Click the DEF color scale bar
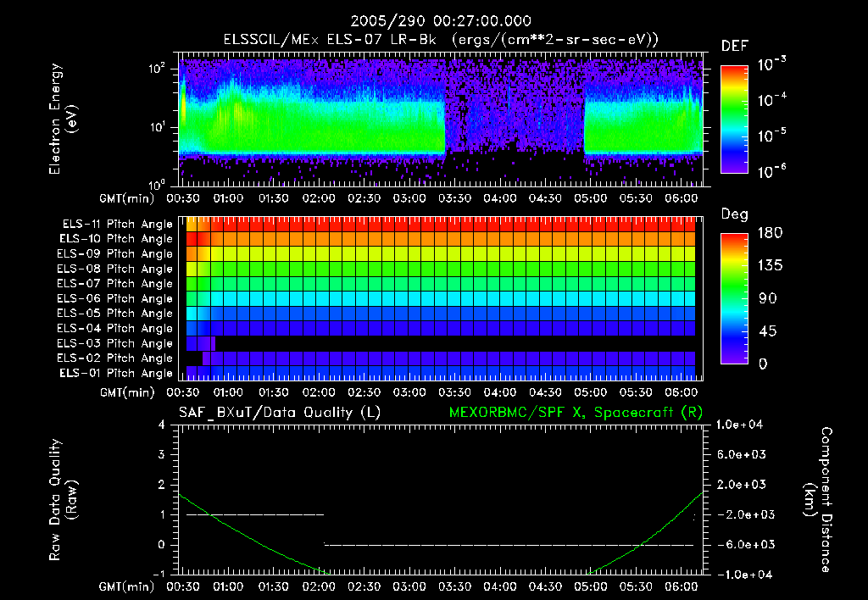868x600 pixels. tap(734, 119)
